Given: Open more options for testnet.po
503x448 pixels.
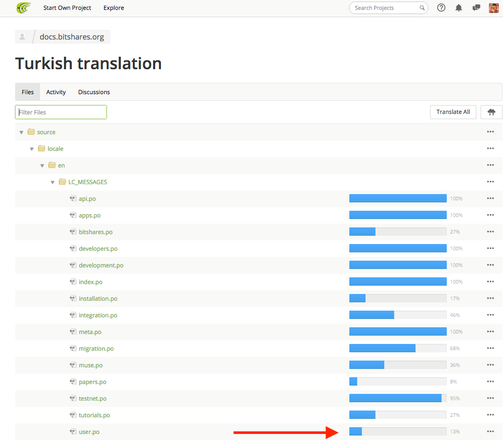Looking at the screenshot, I should click(x=490, y=399).
